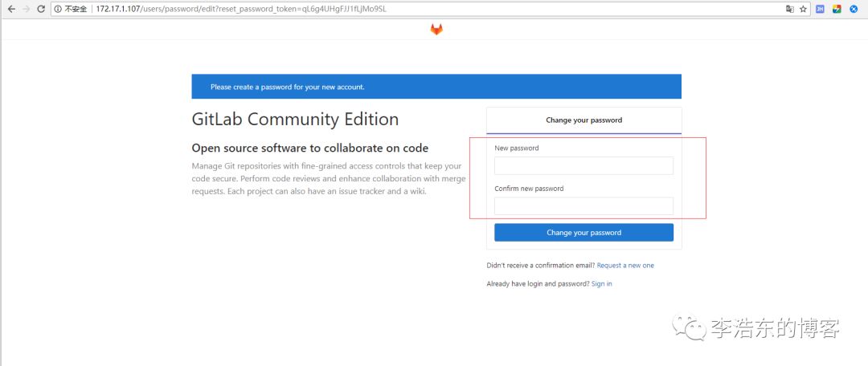Image resolution: width=868 pixels, height=366 pixels.
Task: Bookmark page with the star icon
Action: (803, 10)
